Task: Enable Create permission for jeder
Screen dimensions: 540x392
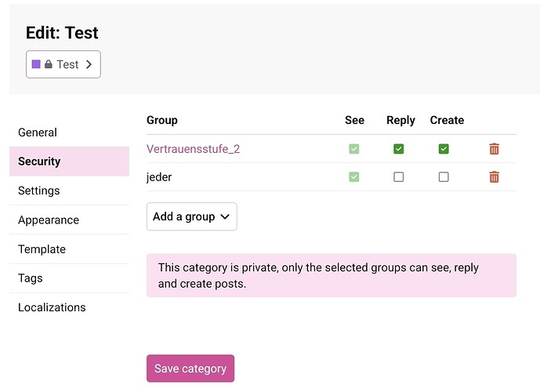Action: click(444, 176)
